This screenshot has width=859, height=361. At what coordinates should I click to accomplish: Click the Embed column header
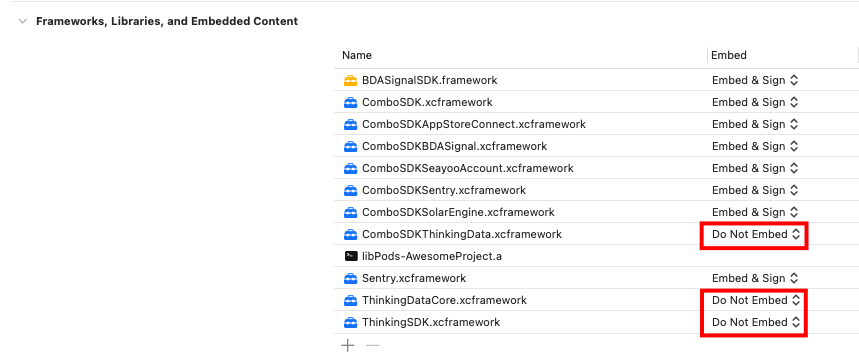pyautogui.click(x=729, y=55)
